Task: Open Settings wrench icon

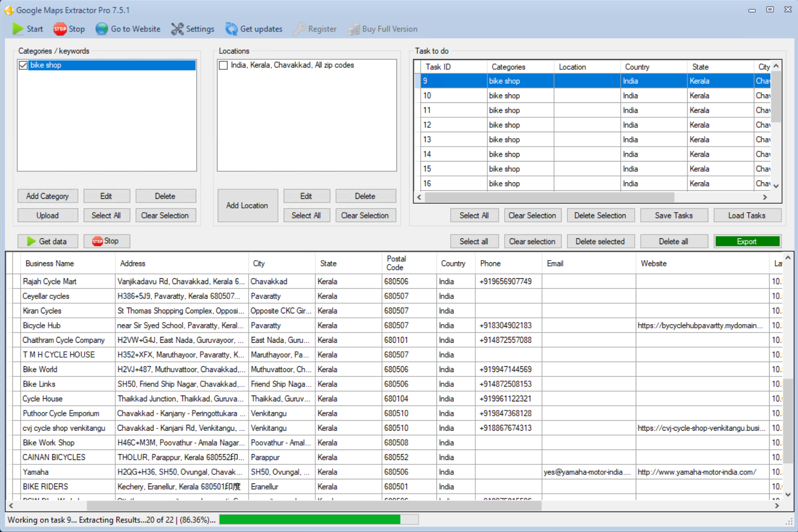Action: click(x=177, y=29)
